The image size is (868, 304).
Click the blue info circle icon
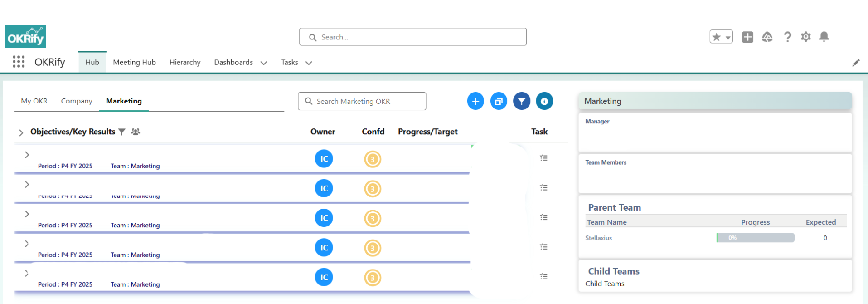(544, 101)
